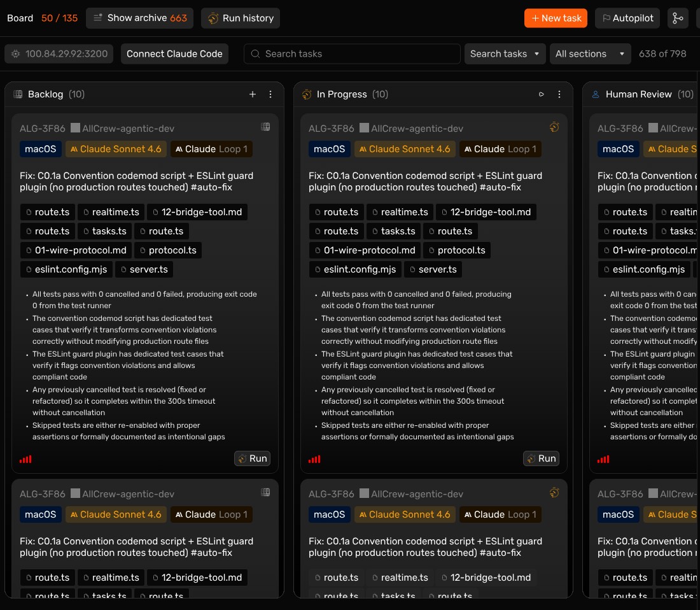Viewport: 700px width, 610px height.
Task: Open 01-wire-protocol.md chip in first Human Review card
Action: coord(648,250)
